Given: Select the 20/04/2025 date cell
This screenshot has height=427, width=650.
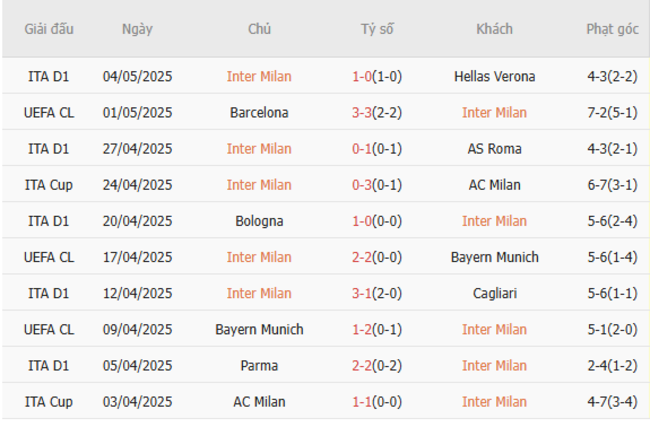Looking at the screenshot, I should pyautogui.click(x=137, y=221).
